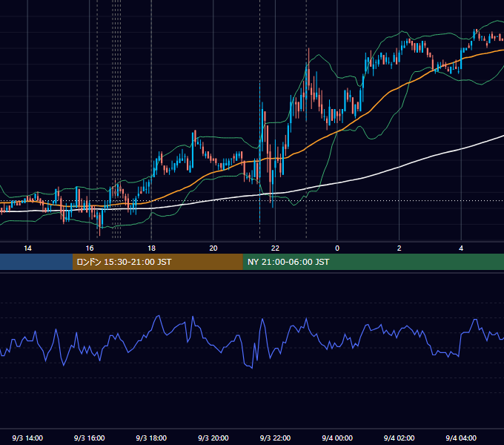Click the 9/3 14:00 date label

coord(27,438)
